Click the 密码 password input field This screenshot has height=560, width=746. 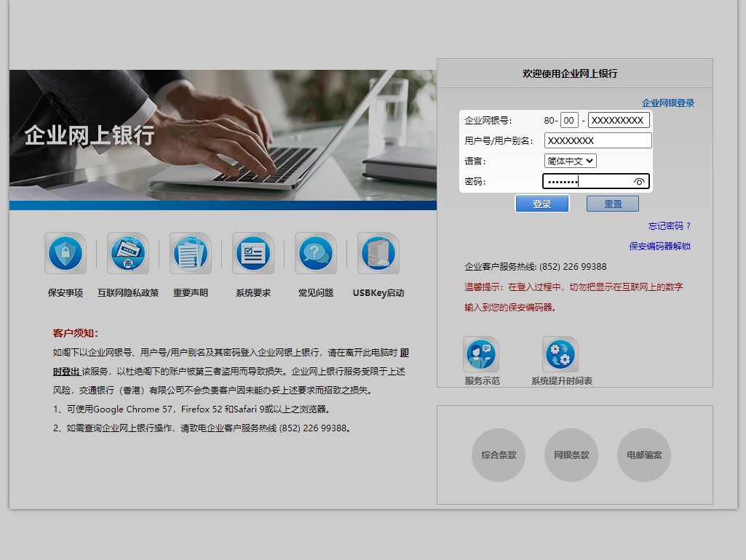[x=586, y=182]
